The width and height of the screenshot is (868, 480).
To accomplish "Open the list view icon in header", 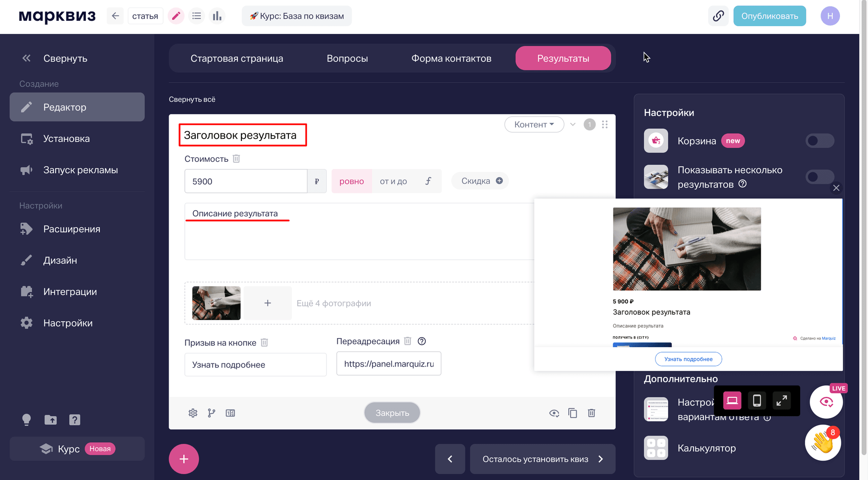I will [196, 16].
